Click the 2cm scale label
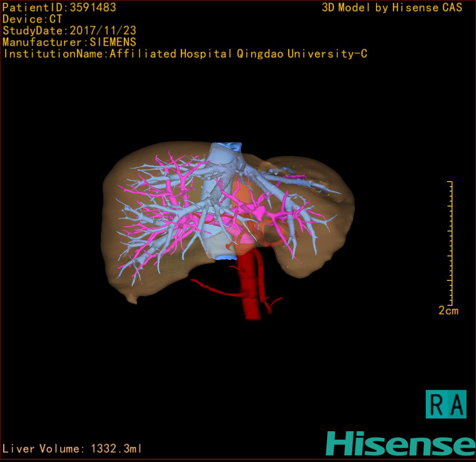 (448, 311)
